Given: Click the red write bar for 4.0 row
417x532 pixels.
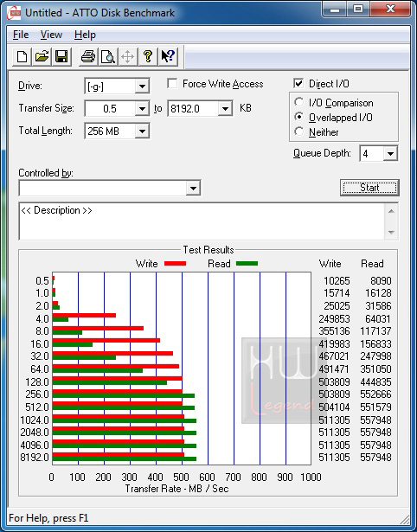Looking at the screenshot, I should pos(84,315).
